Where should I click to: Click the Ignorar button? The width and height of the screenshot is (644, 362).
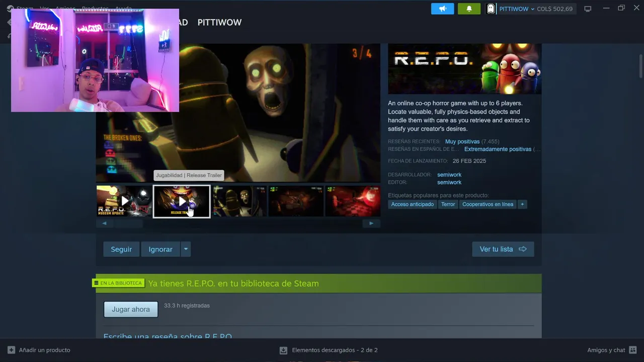click(x=160, y=249)
